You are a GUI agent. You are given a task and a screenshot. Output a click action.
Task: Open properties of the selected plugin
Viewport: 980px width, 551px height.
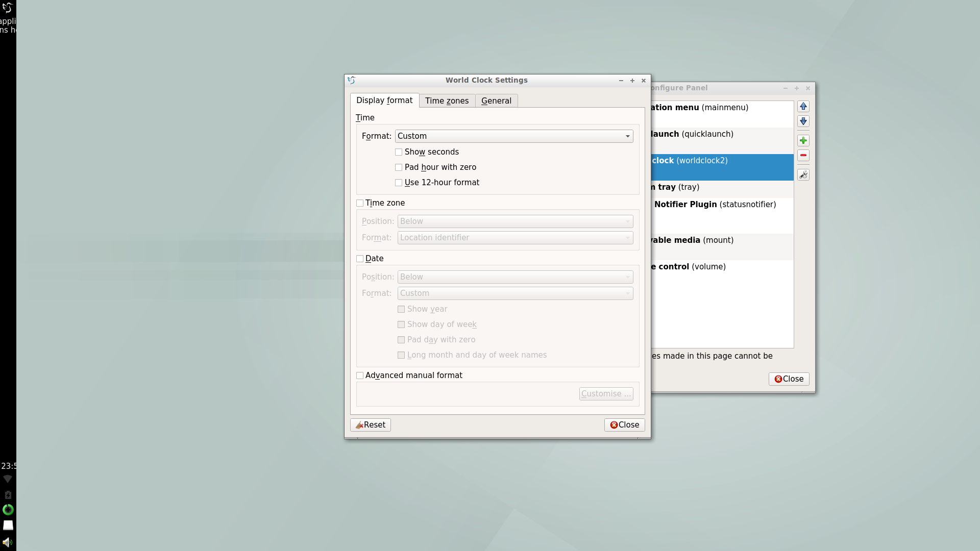click(x=803, y=174)
